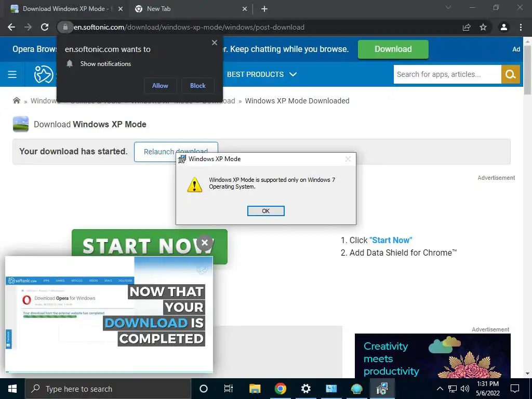Viewport: 532px width, 399px height.
Task: Click the green Opera Download button
Action: (x=393, y=49)
